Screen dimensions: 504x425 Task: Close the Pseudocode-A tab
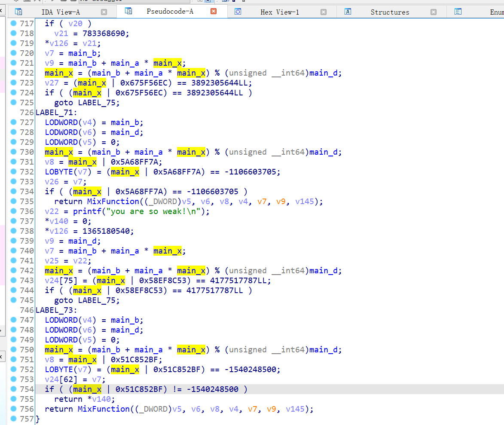[x=214, y=11]
